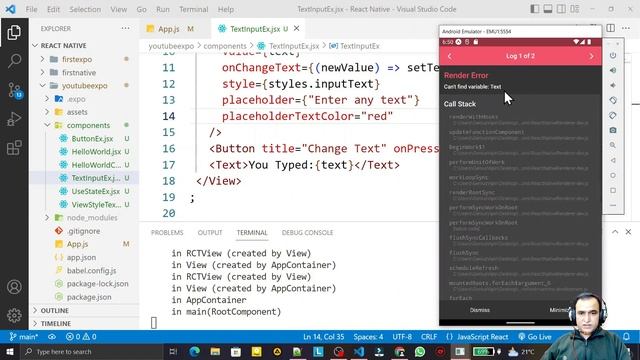Open the Accounts menu icon
The height and width of the screenshot is (360, 640).
(14, 287)
